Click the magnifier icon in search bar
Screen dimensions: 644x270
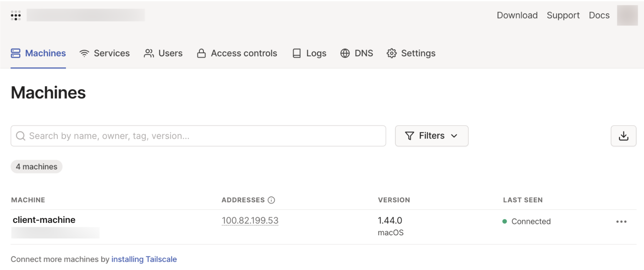21,136
